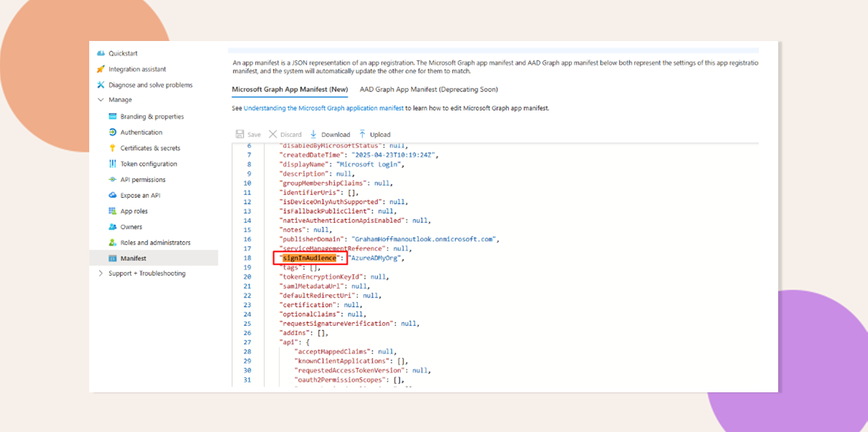Image resolution: width=868 pixels, height=432 pixels.
Task: Click the "acceptMappedClaims" key on line 28
Action: (332, 351)
